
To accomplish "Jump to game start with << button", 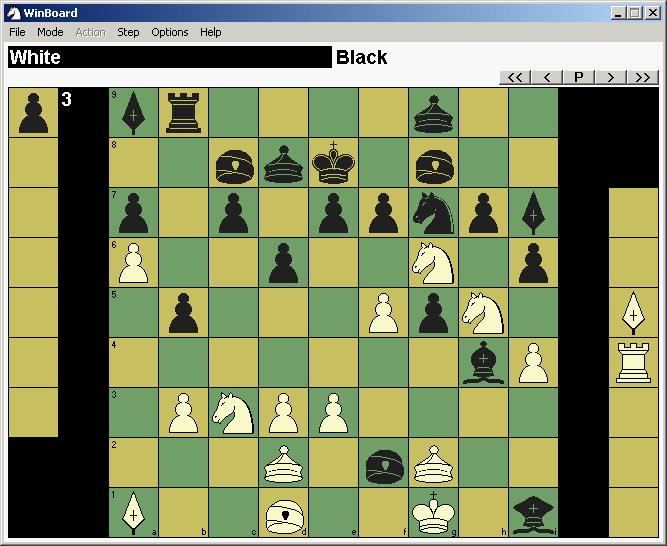I will pos(515,77).
